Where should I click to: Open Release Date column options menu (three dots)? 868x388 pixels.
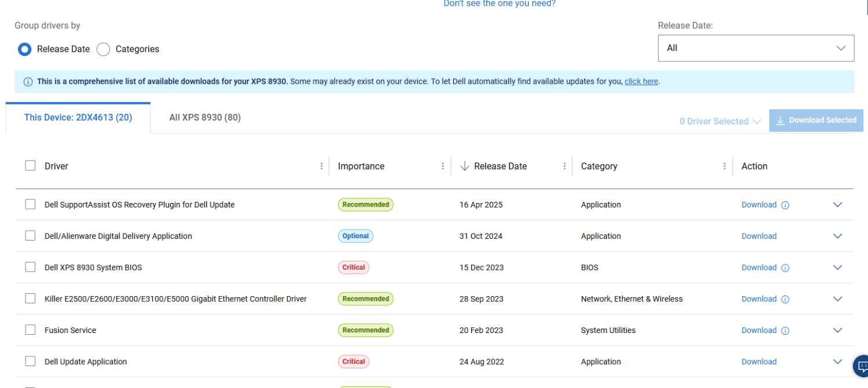tap(565, 166)
